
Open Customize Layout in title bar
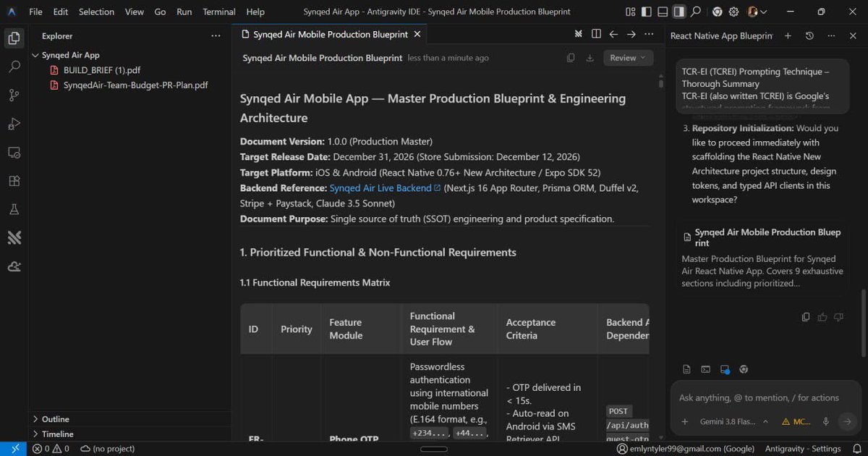tap(631, 12)
